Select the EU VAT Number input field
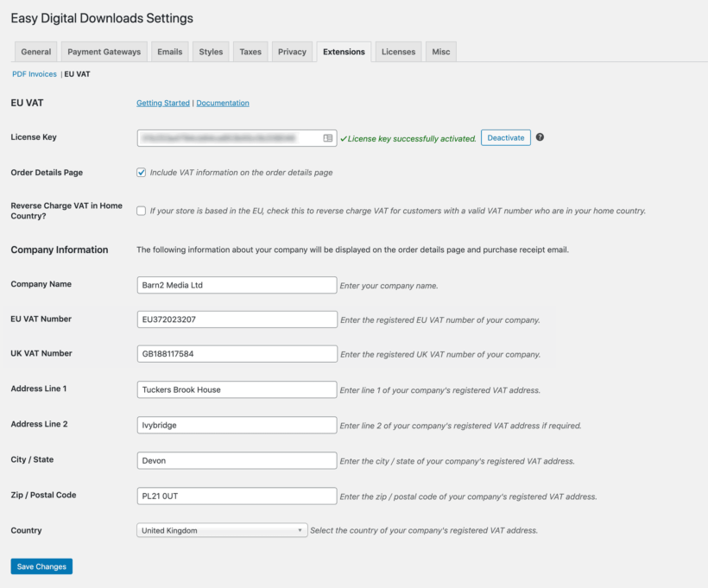The width and height of the screenshot is (708, 588). click(237, 319)
